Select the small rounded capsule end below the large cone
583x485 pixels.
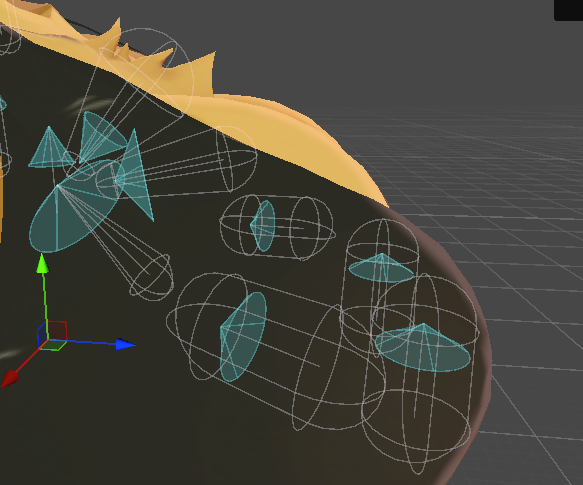click(x=152, y=277)
